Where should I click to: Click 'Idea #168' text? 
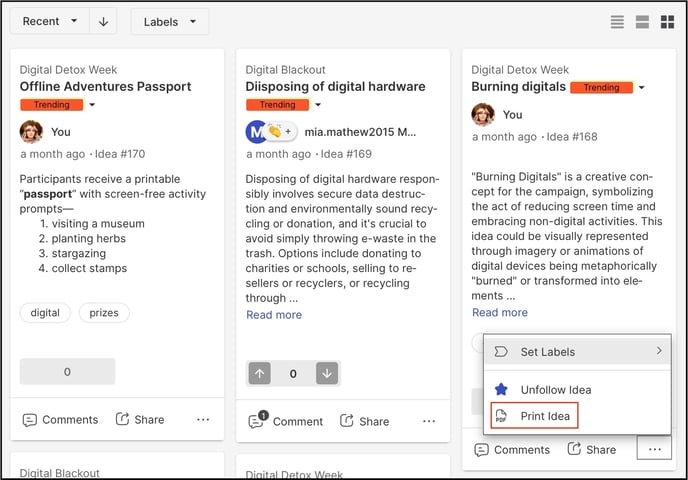click(572, 137)
